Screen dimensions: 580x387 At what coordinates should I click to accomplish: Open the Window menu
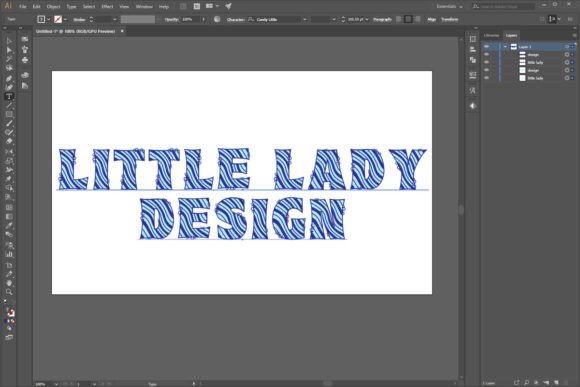[x=144, y=6]
